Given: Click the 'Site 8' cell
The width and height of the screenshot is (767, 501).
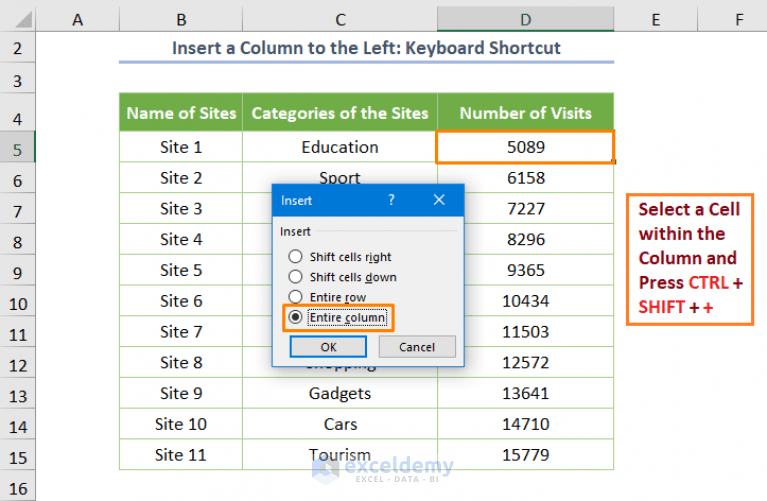Looking at the screenshot, I should (181, 363).
